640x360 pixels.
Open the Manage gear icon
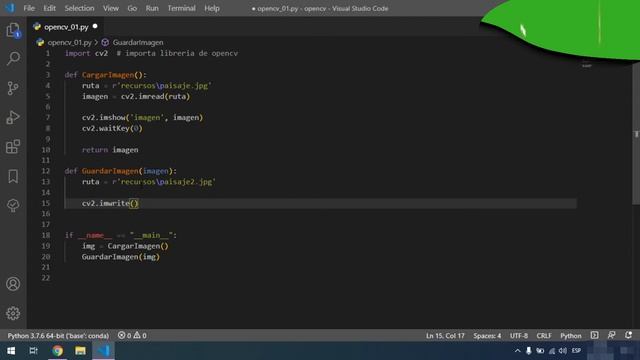[13, 313]
